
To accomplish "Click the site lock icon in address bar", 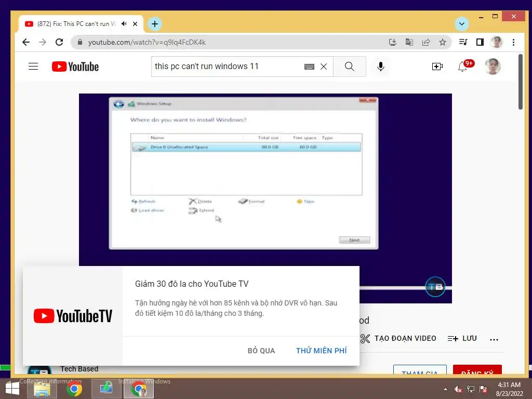I will pos(80,42).
